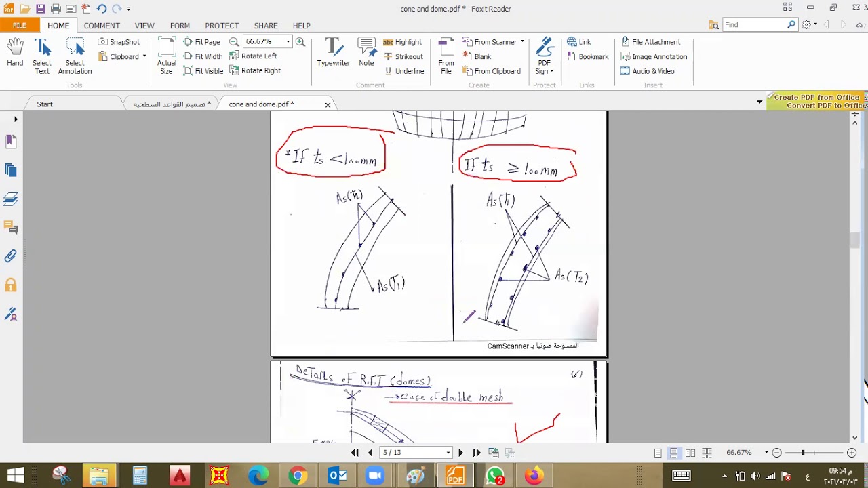This screenshot has width=868, height=488.
Task: Insert an Image Annotation
Action: (654, 56)
